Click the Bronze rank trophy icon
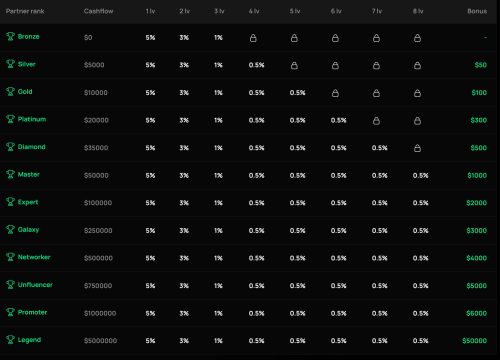Image resolution: width=500 pixels, height=360 pixels. pyautogui.click(x=10, y=36)
